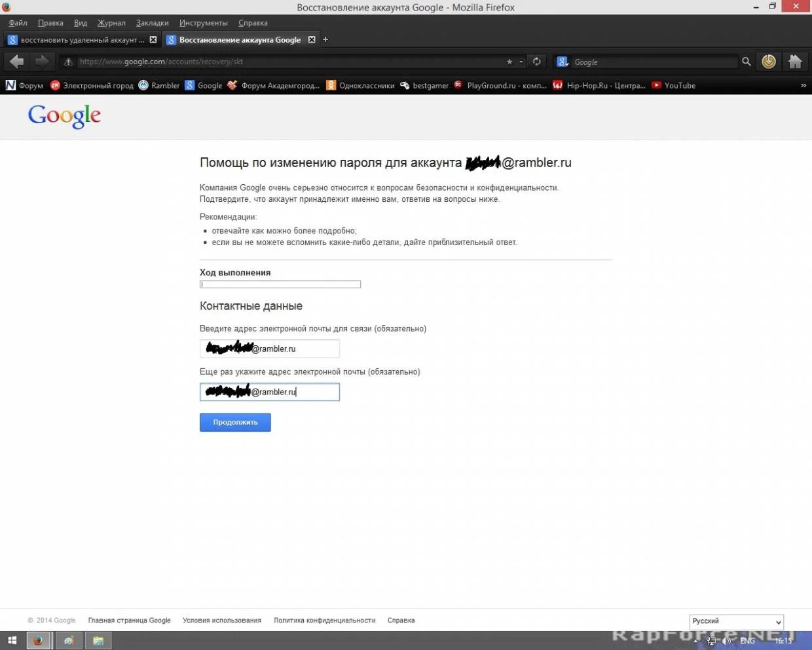Open the Закладки menu
The image size is (812, 650).
tap(152, 23)
